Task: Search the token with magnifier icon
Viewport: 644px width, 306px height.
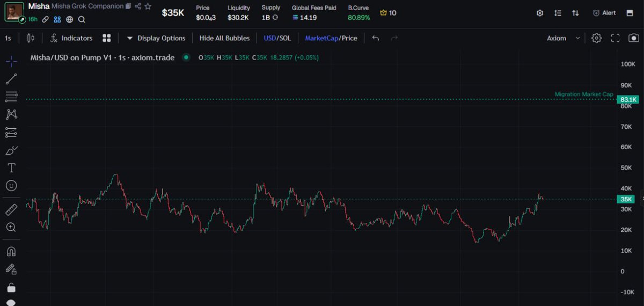Action: [x=82, y=19]
